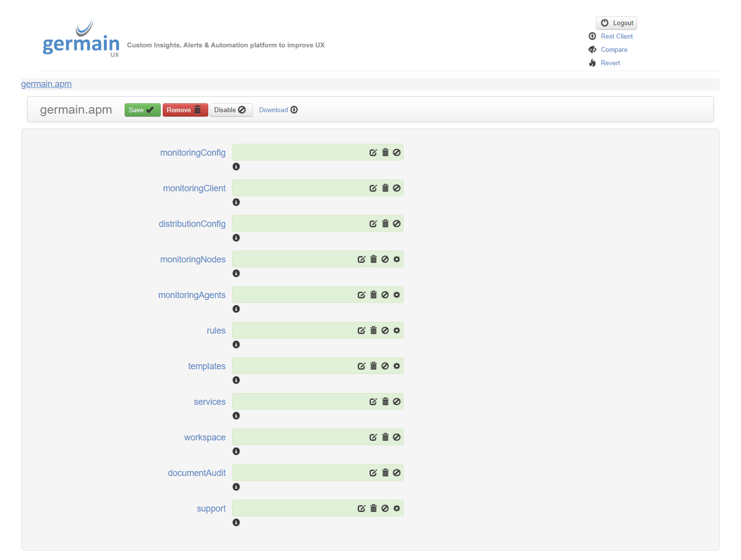Choose Revert in the top-right menu
741x560 pixels.
coord(610,63)
